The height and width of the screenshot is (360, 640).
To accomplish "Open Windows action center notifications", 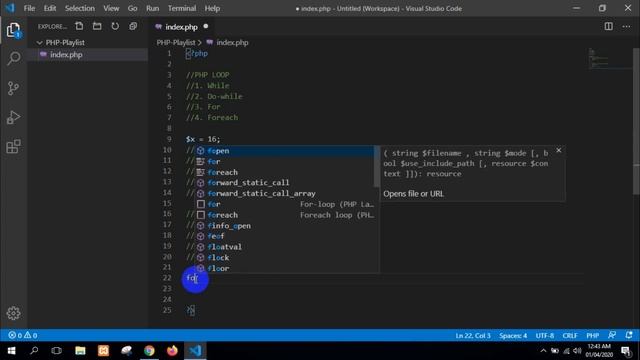I will pyautogui.click(x=626, y=351).
